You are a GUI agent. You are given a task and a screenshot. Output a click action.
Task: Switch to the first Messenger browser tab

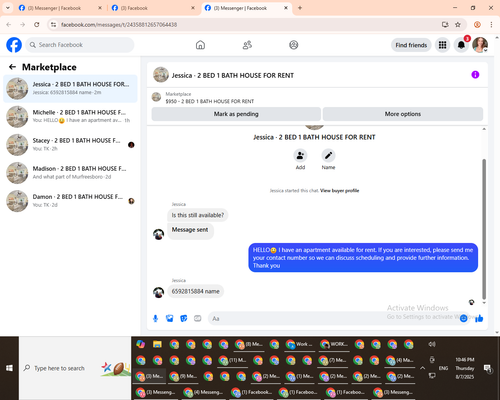tap(60, 8)
